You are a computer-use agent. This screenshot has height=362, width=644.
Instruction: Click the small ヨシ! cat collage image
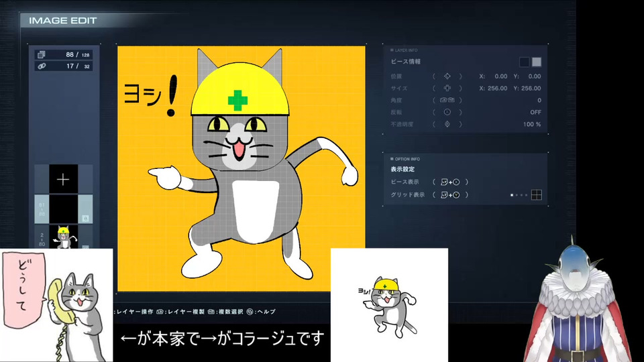(389, 305)
